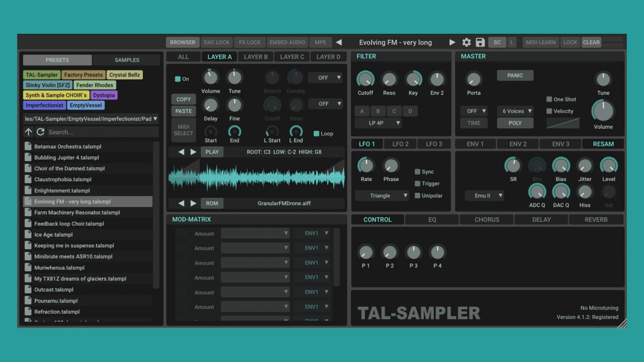
Task: Refresh the preset browser list
Action: tap(40, 132)
